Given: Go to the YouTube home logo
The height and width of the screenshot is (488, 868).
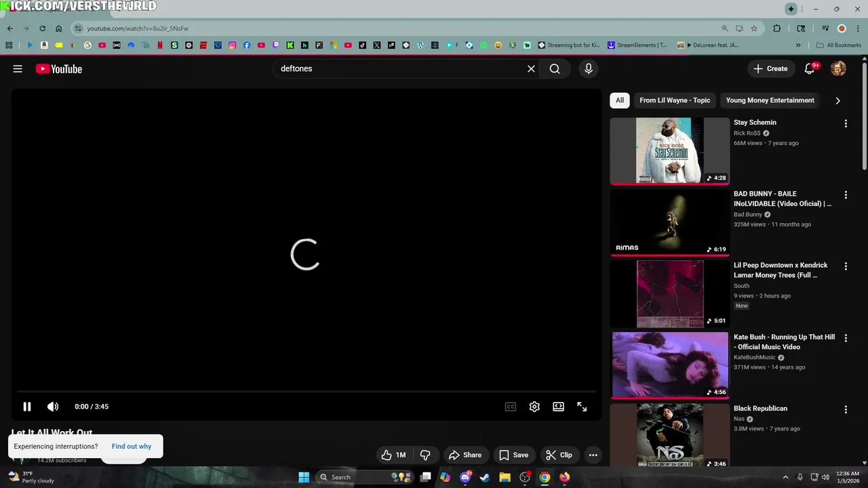Looking at the screenshot, I should (x=59, y=68).
